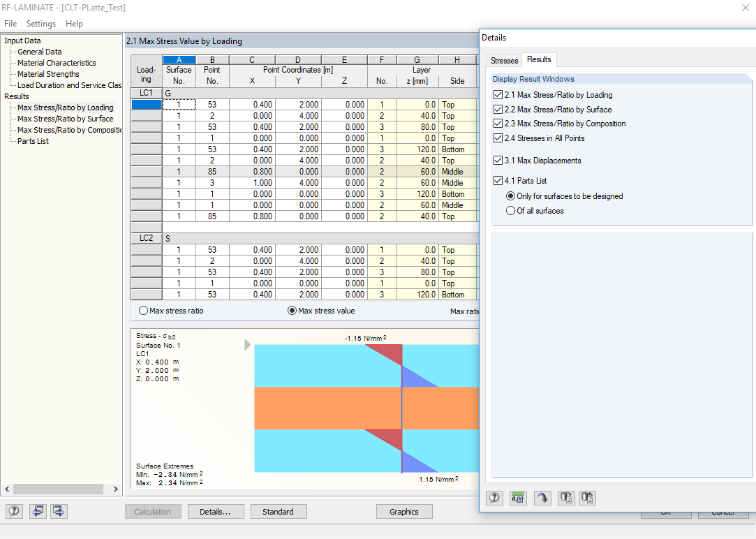Screen dimensions: 756x539
Task: Jump to previous window using left-arrow window icon
Action: (x=38, y=511)
